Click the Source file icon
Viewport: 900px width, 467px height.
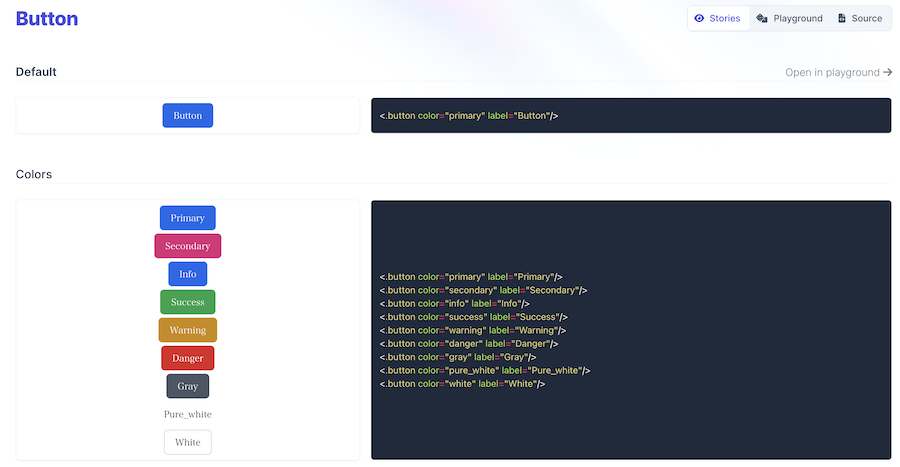(841, 18)
